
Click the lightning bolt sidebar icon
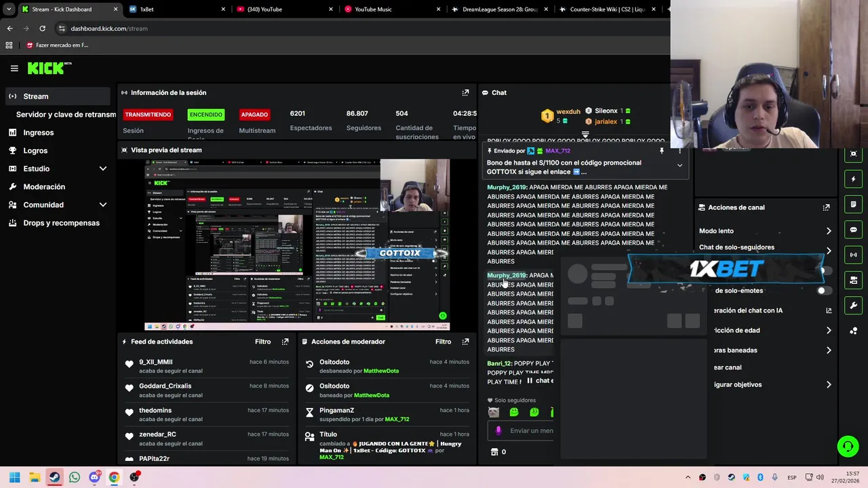coord(853,179)
